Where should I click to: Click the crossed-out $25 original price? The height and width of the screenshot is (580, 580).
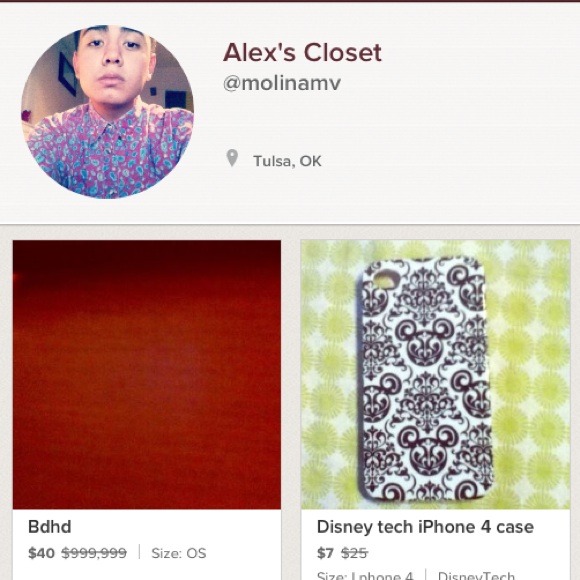pos(354,553)
